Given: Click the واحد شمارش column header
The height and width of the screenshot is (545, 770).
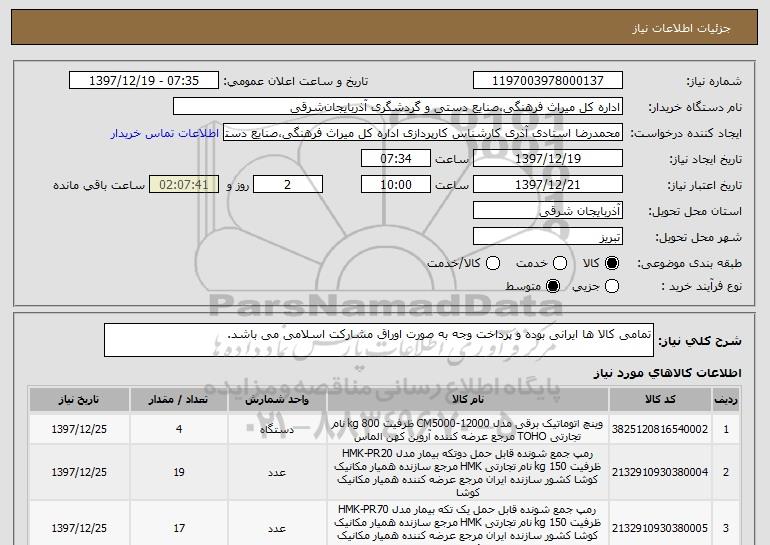Looking at the screenshot, I should click(277, 400).
